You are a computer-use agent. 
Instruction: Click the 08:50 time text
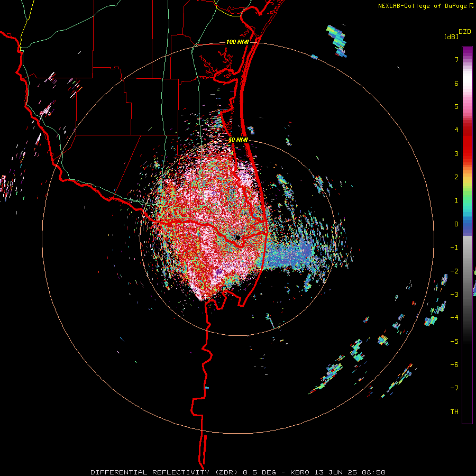click(x=374, y=472)
